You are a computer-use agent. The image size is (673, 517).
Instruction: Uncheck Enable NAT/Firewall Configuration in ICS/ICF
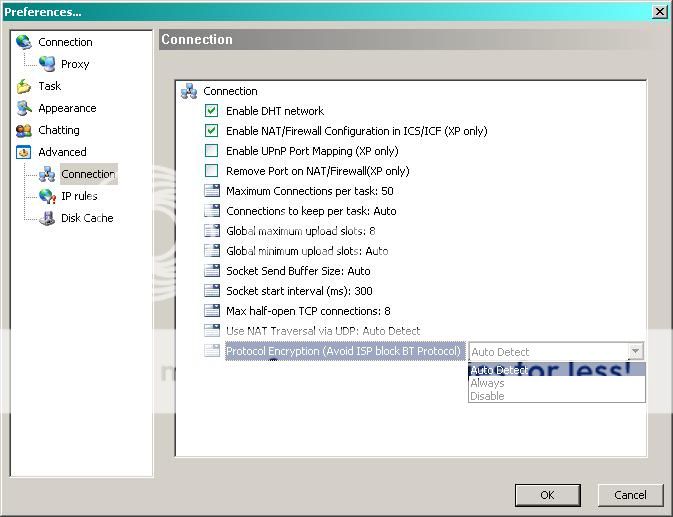coord(211,131)
